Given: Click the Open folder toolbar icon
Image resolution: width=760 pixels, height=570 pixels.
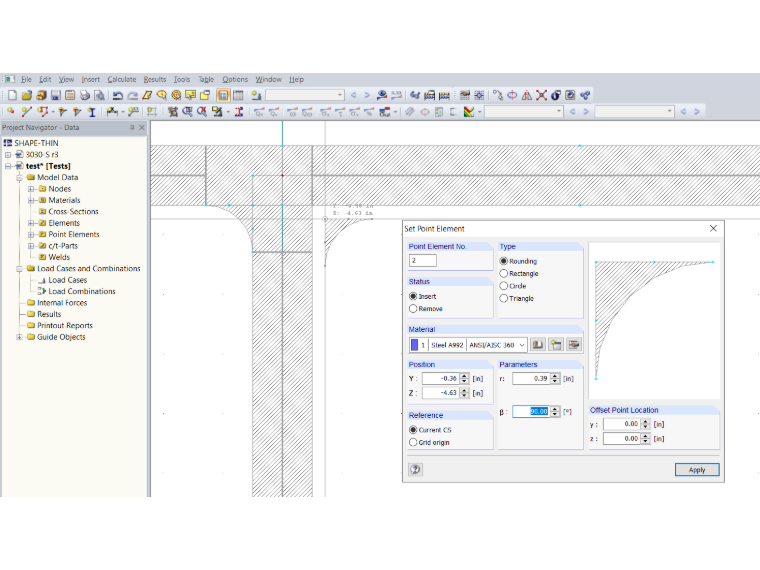Looking at the screenshot, I should [27, 95].
